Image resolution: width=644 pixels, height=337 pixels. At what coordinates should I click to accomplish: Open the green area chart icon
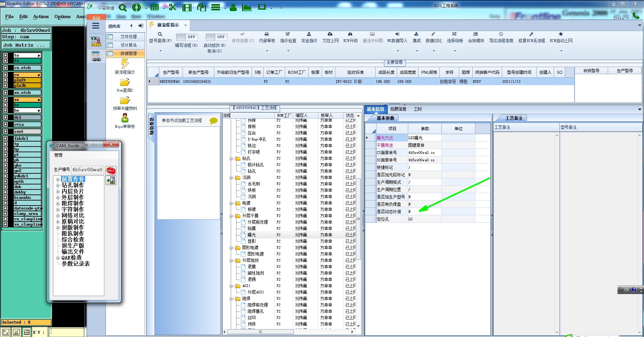[247, 7]
